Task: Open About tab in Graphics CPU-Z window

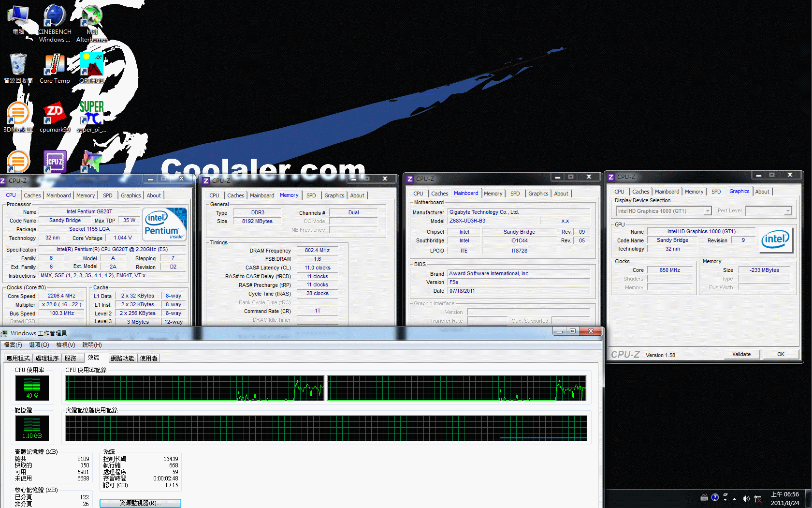Action: 762,192
